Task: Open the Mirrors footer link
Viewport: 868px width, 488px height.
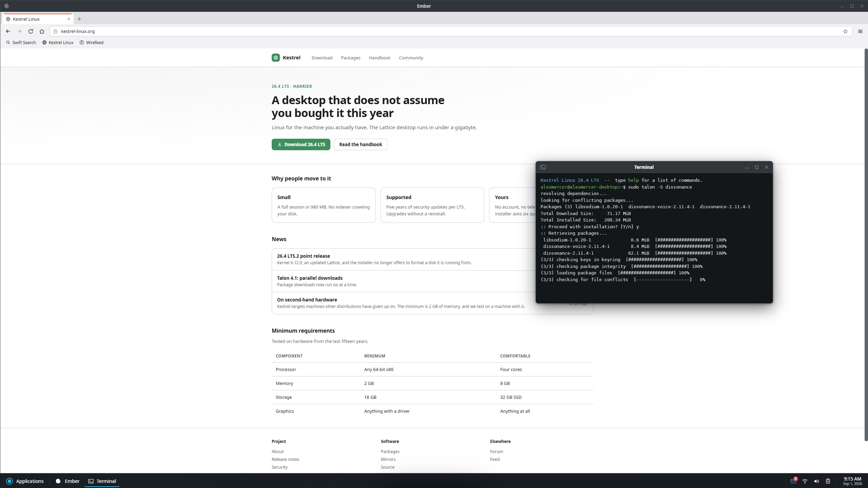Action: [x=388, y=459]
